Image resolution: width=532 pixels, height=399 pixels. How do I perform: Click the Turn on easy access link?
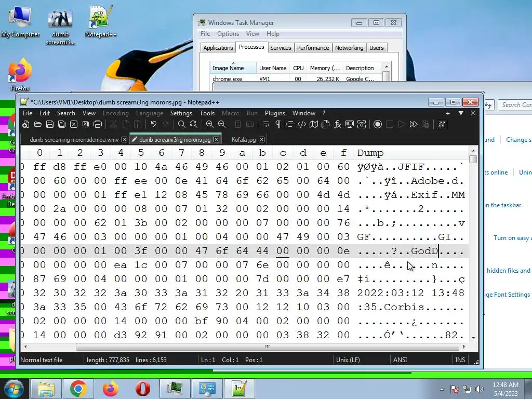pyautogui.click(x=512, y=238)
